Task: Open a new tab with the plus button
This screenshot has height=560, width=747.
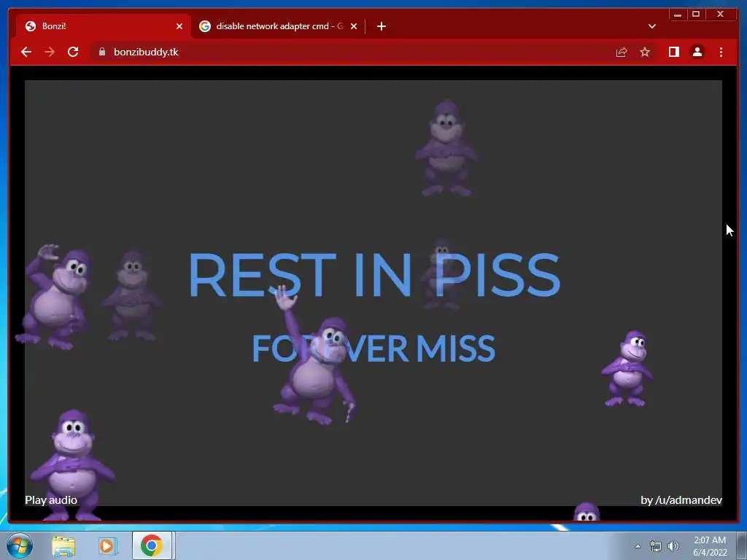Action: click(x=381, y=26)
